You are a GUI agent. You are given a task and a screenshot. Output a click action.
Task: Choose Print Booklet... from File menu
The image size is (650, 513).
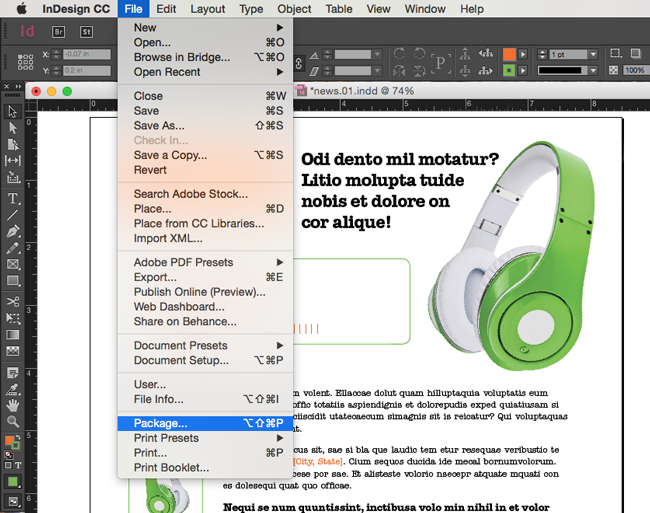point(205,468)
